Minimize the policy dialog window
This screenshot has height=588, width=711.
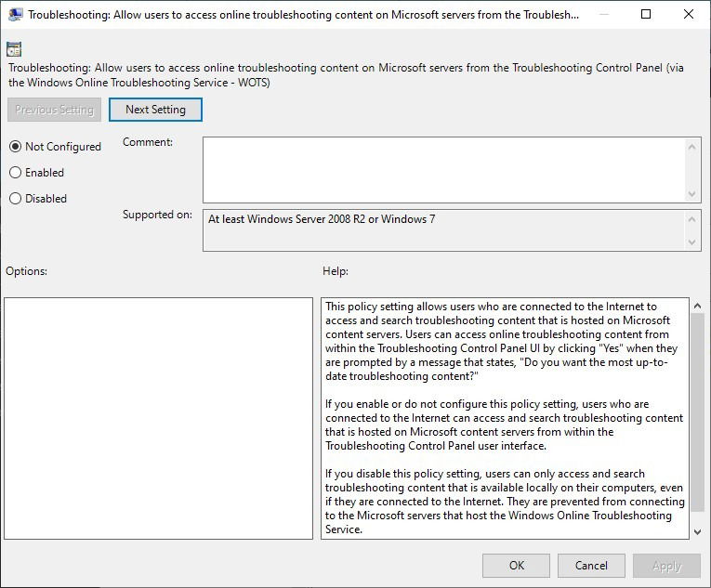pos(604,14)
